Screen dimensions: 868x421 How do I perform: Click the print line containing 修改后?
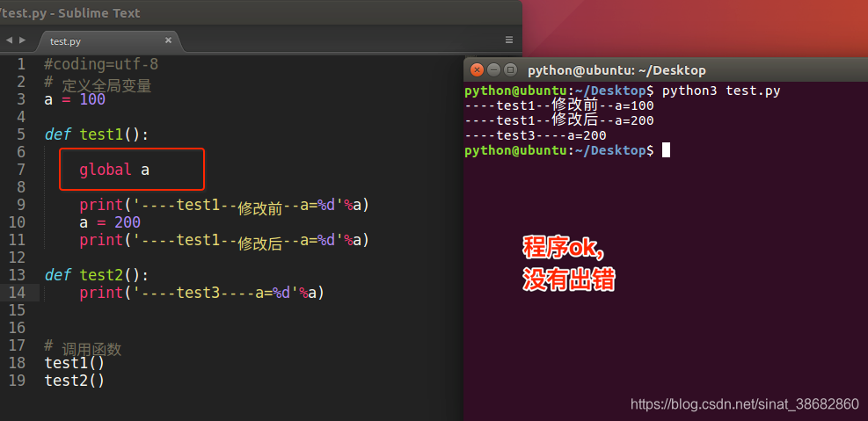click(x=224, y=240)
